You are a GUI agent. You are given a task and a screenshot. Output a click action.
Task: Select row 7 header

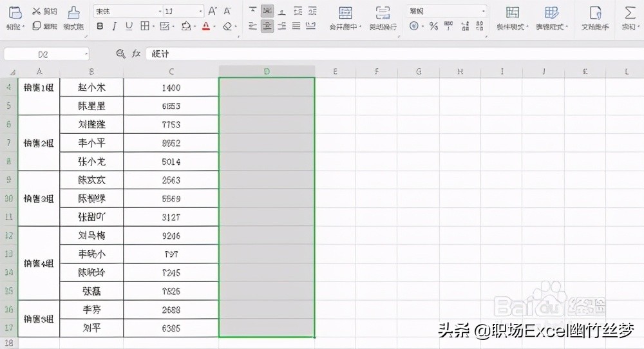point(8,143)
